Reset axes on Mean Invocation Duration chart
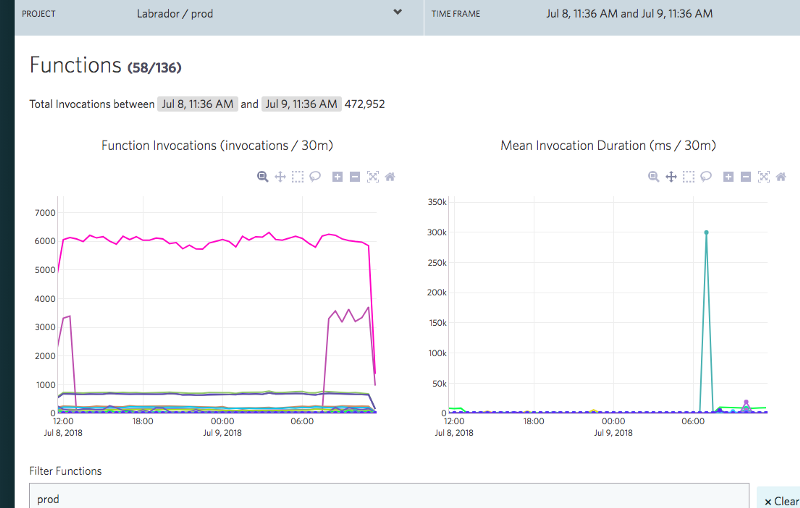The height and width of the screenshot is (508, 800). [x=781, y=176]
